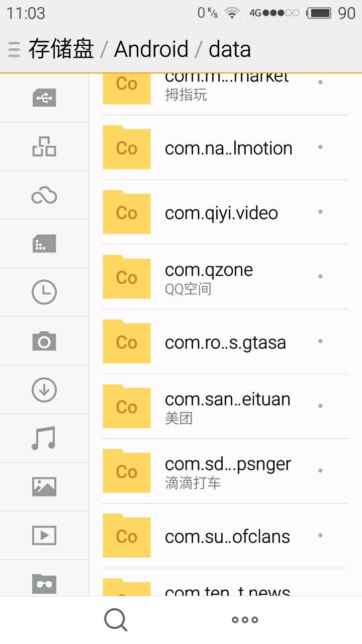Screen dimensions: 362x644
Task: Navigate to Android in the breadcrumb path
Action: pyautogui.click(x=151, y=49)
